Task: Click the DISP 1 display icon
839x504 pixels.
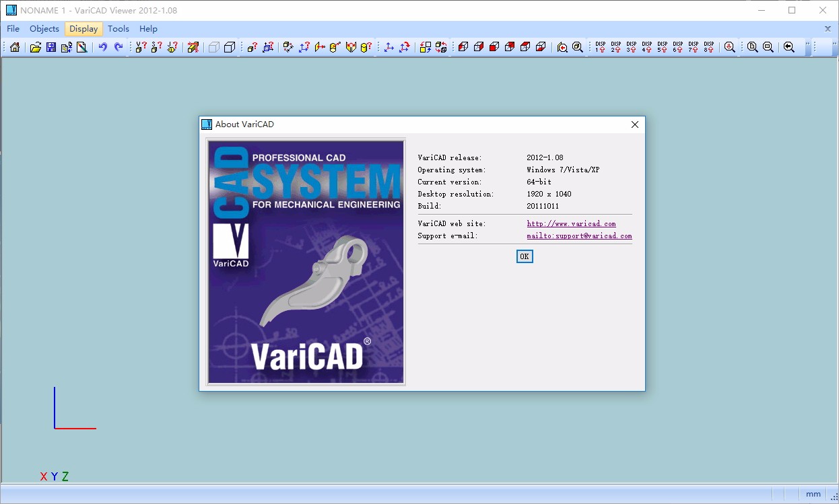Action: (601, 47)
